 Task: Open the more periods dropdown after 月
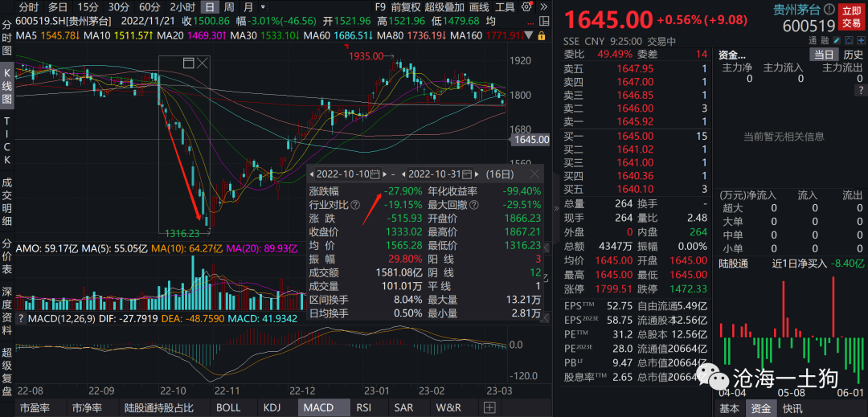pyautogui.click(x=262, y=8)
